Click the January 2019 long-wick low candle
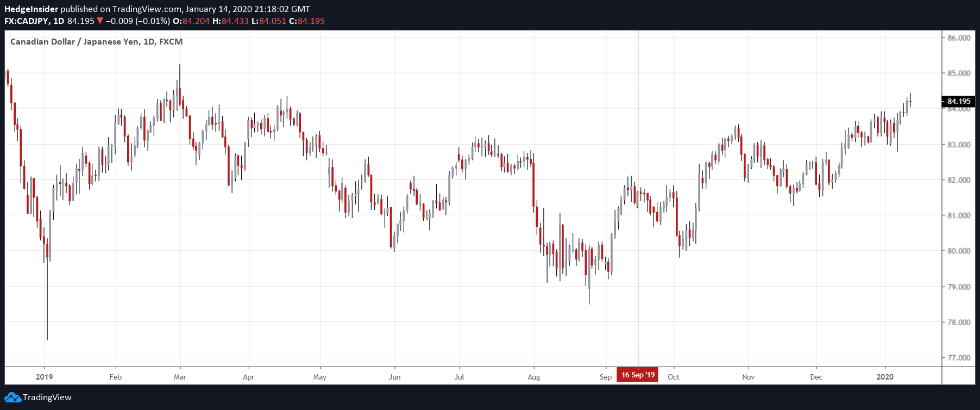This screenshot has height=410, width=980. pos(47,288)
